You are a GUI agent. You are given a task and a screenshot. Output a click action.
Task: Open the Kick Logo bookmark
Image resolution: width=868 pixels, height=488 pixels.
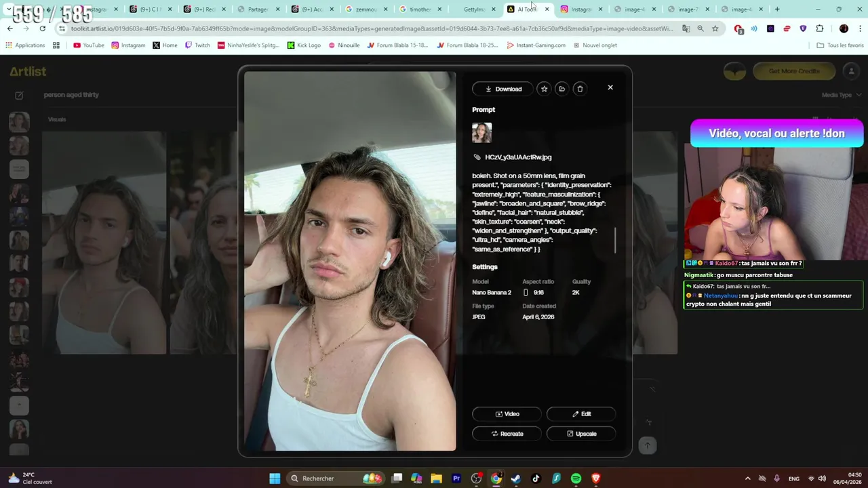coord(303,45)
